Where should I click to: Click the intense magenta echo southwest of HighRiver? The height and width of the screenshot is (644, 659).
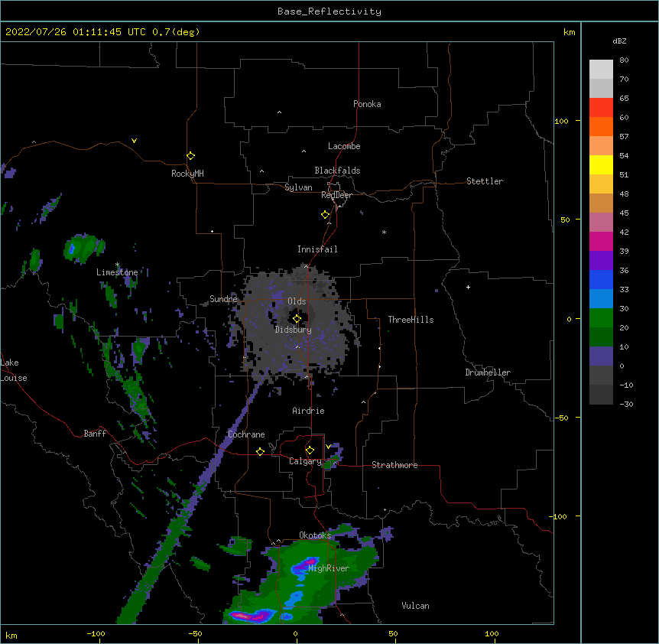252,616
